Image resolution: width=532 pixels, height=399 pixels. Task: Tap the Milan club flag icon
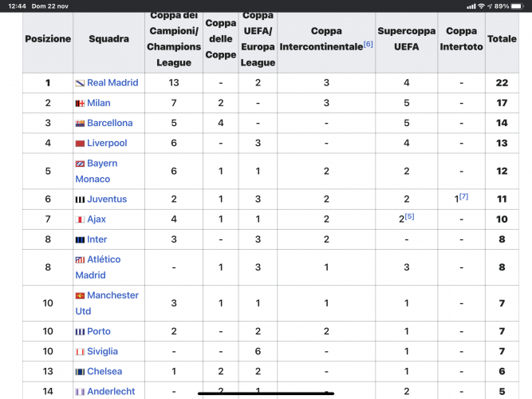80,103
